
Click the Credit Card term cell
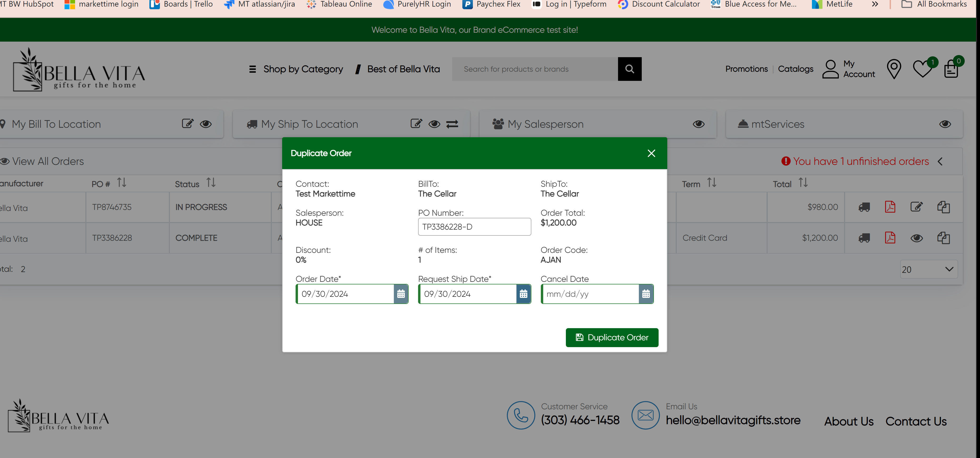click(704, 238)
